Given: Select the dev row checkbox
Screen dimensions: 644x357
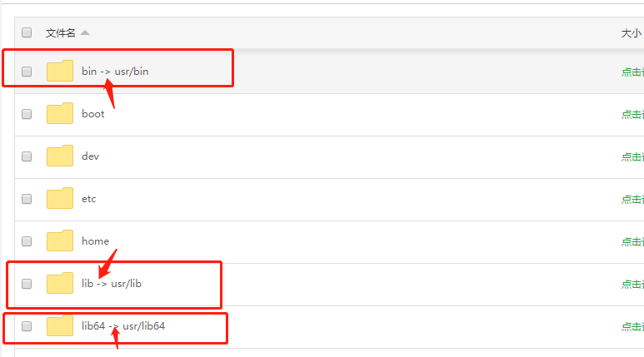Looking at the screenshot, I should coord(27,156).
